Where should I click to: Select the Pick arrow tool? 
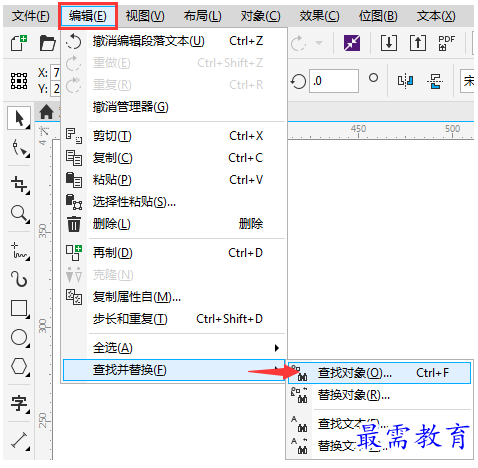click(x=19, y=118)
